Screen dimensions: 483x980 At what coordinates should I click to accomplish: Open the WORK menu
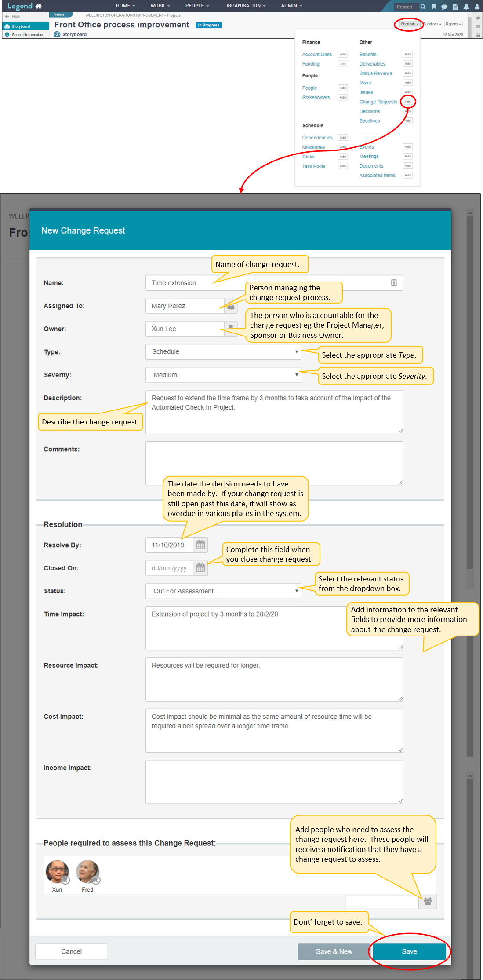click(160, 6)
